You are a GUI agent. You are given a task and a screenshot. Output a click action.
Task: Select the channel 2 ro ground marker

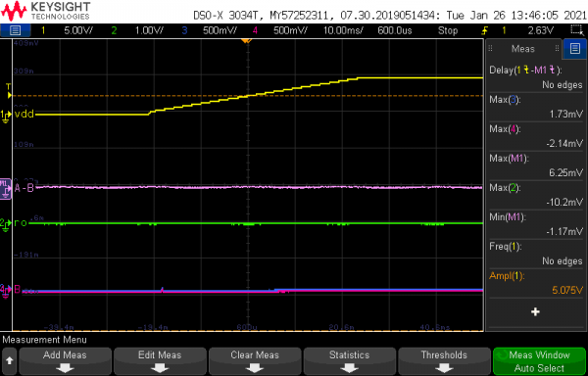(6, 223)
